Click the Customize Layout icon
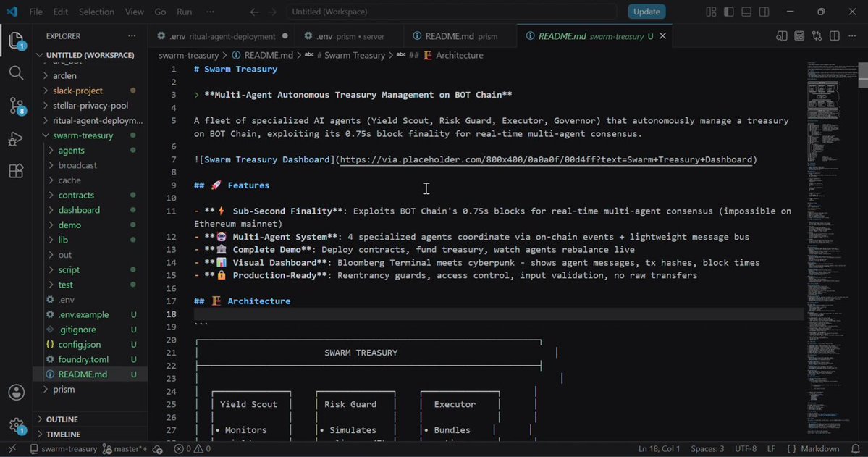This screenshot has height=457, width=868. [712, 12]
